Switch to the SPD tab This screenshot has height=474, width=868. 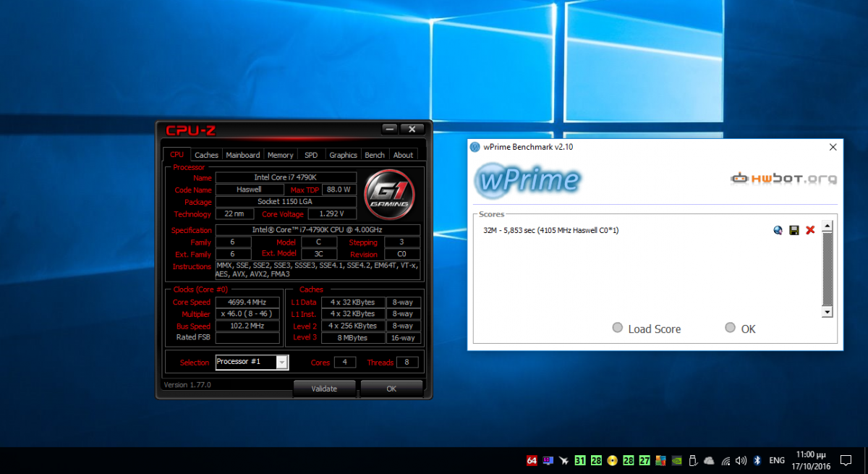click(311, 155)
